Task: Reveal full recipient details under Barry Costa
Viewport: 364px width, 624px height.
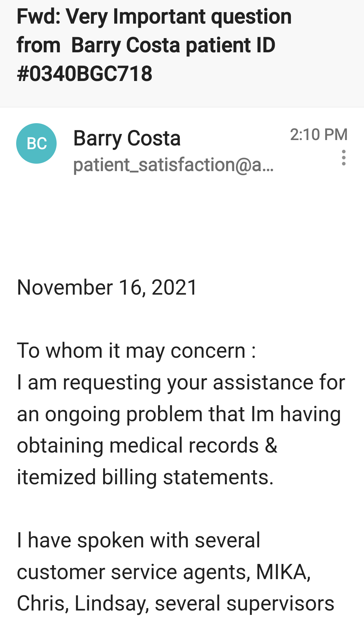Action: click(173, 166)
